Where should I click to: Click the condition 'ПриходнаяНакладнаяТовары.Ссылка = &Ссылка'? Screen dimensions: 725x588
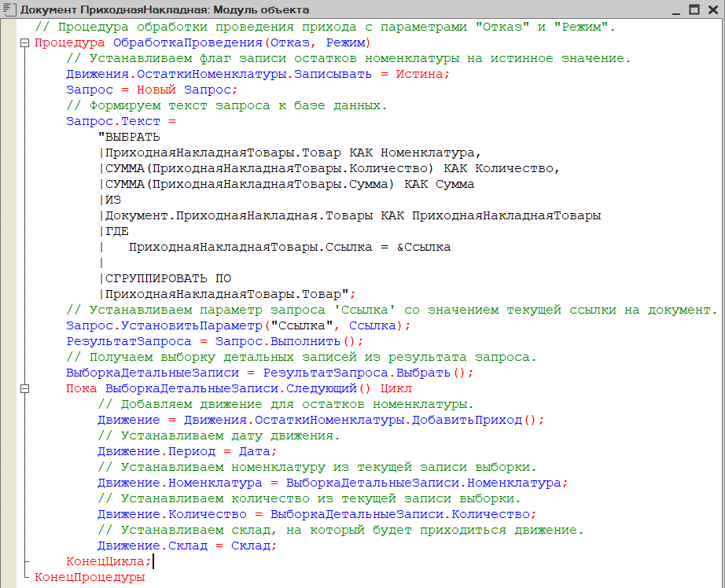290,248
